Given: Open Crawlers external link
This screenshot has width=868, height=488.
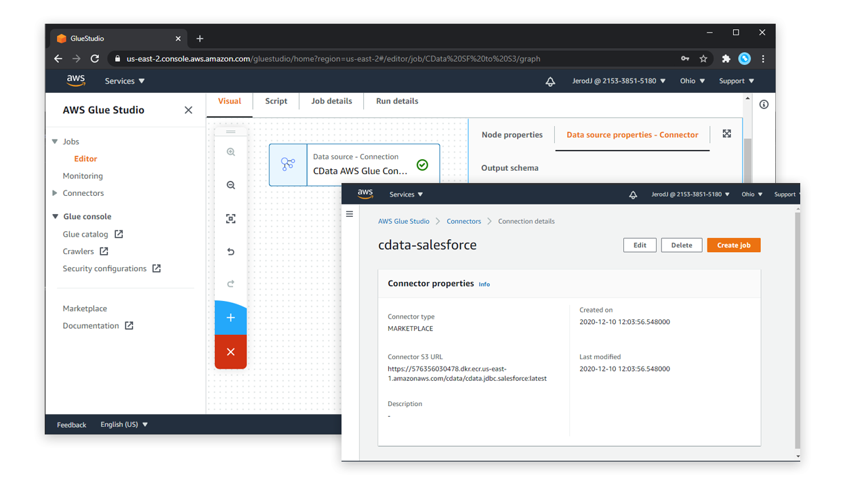Looking at the screenshot, I should click(85, 251).
